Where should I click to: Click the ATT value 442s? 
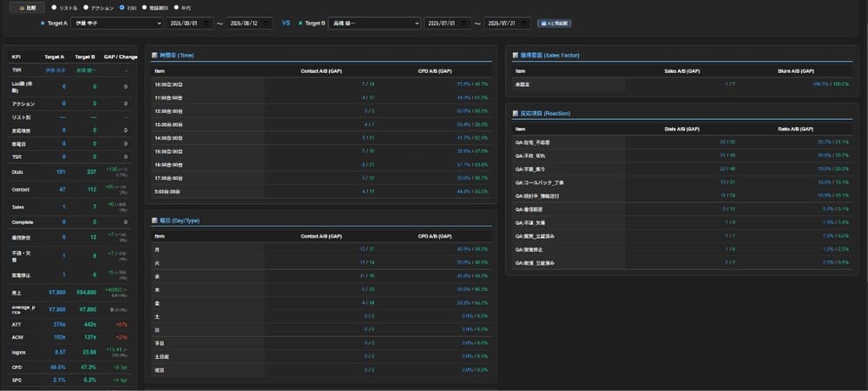pos(90,324)
